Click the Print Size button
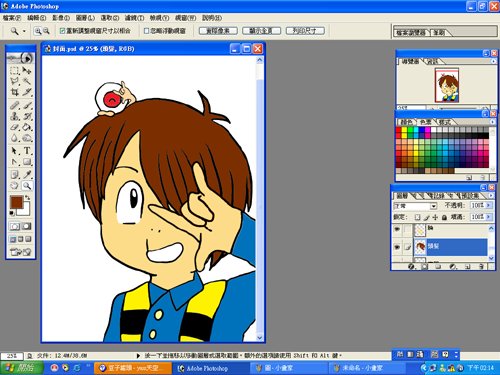The image size is (500, 375). [x=305, y=31]
